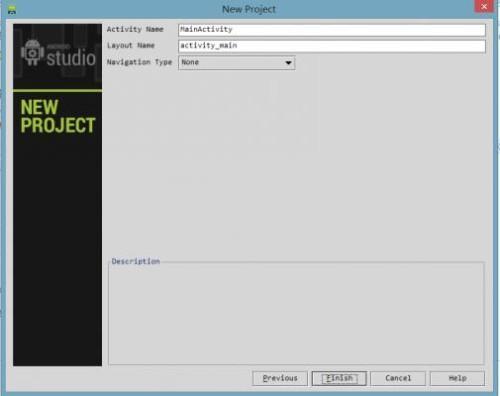Click the Navigation Type label
500x396 pixels.
[139, 62]
